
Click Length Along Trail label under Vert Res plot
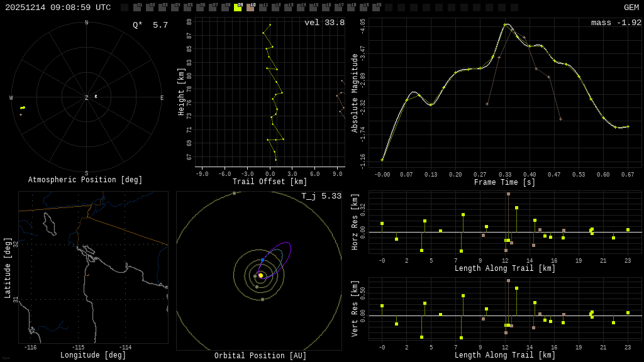505,355
